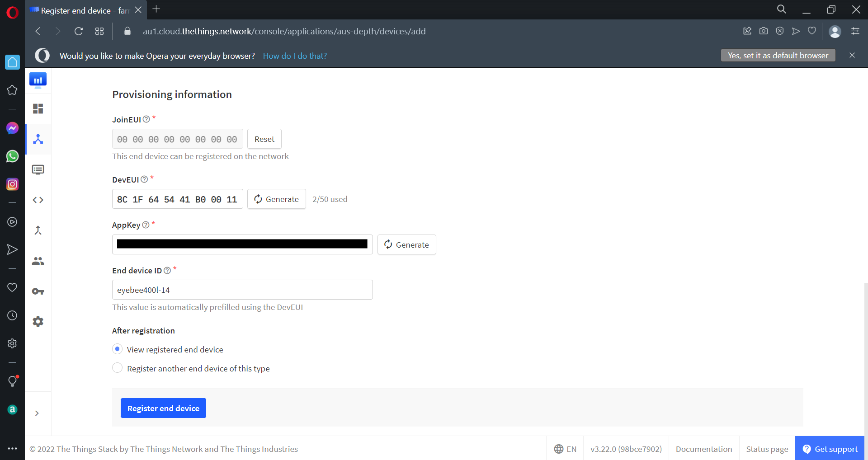Open WhatsApp in the Opera sidebar
Viewport: 868px width, 460px height.
point(12,156)
